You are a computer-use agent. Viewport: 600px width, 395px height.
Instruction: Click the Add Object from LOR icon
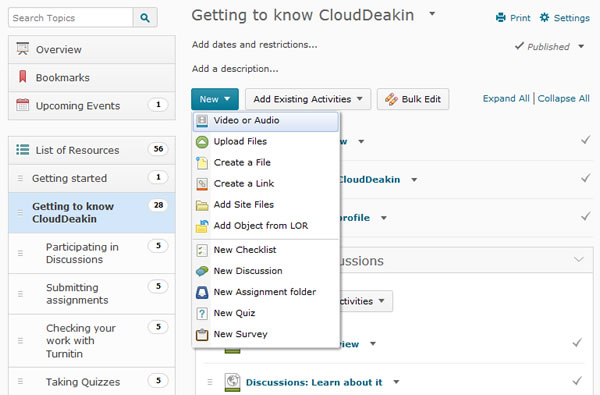click(202, 226)
